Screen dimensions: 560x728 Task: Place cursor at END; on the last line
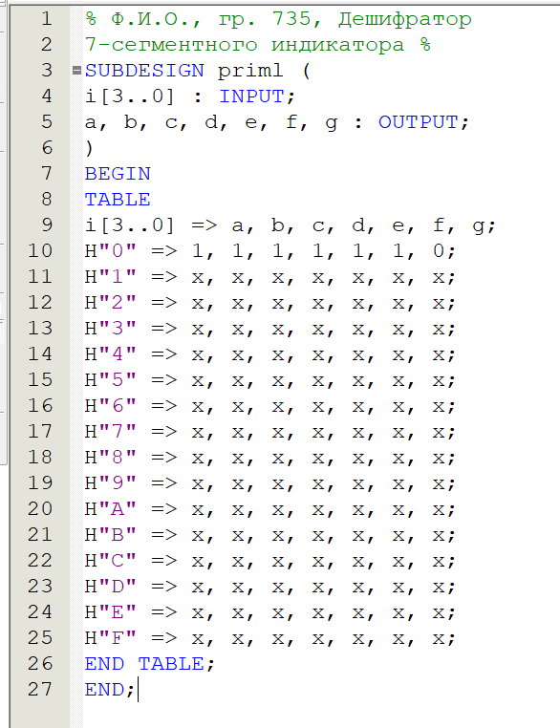tap(110, 690)
